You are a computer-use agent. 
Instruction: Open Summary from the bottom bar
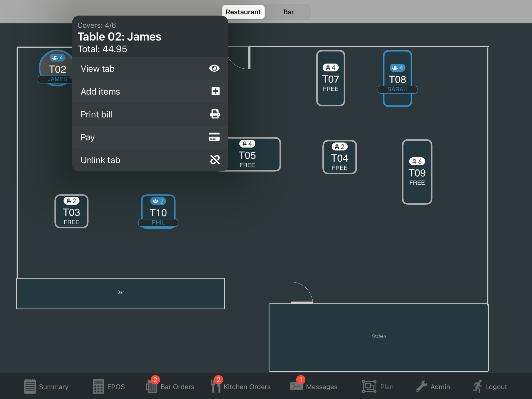click(46, 386)
